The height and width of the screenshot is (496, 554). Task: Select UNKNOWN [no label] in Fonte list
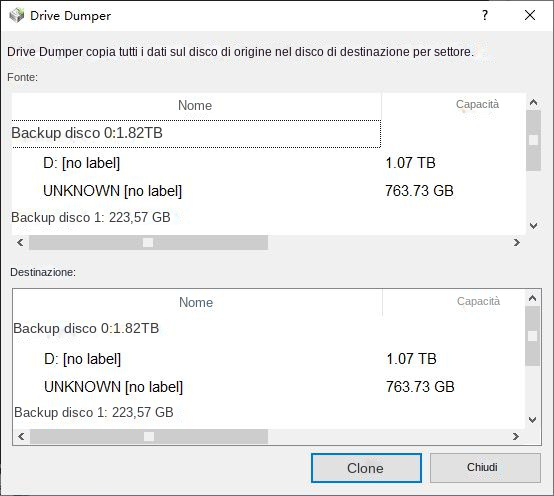tap(112, 191)
